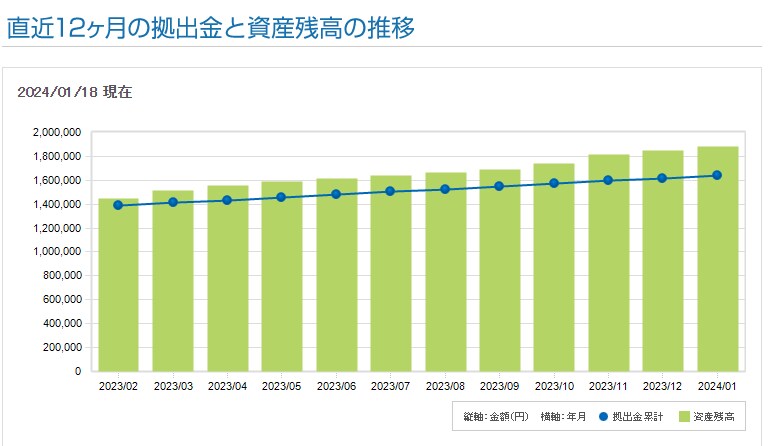Click the 1,000,000 y-axis label
Viewport: 768px width, 446px height.
pyautogui.click(x=57, y=252)
